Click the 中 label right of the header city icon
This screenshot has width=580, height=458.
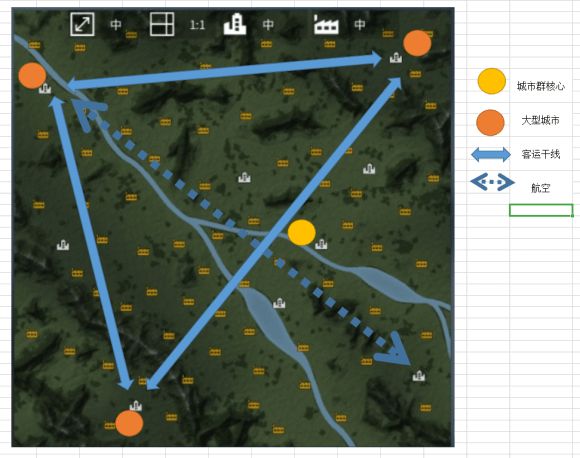[x=268, y=25]
